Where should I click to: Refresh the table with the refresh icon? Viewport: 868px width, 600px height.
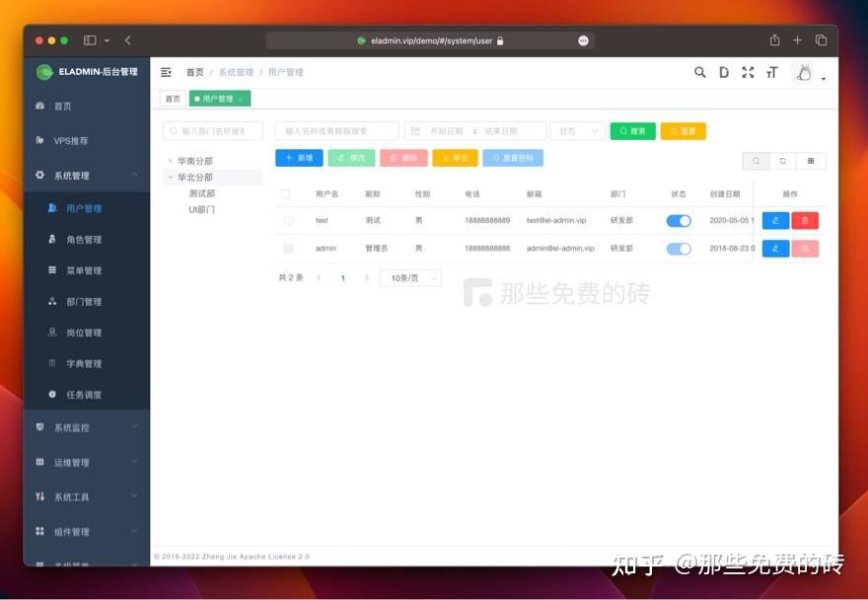(780, 160)
